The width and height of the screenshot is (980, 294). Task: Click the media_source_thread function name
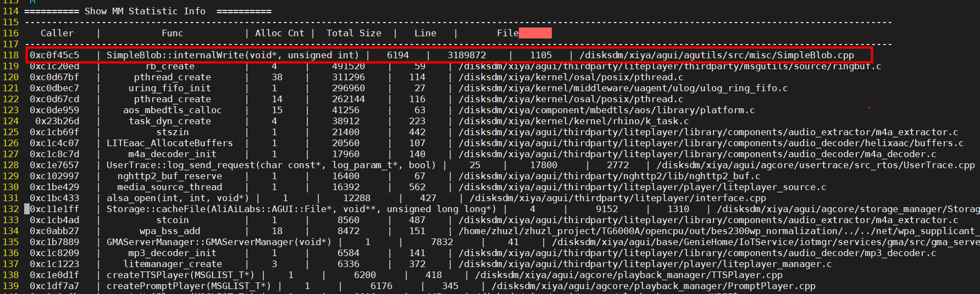click(170, 187)
